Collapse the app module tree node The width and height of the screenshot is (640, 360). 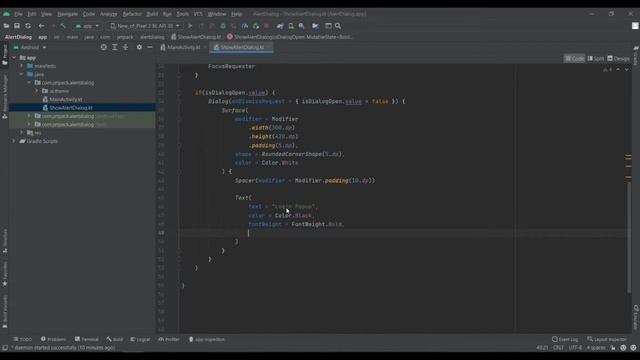pyautogui.click(x=14, y=58)
